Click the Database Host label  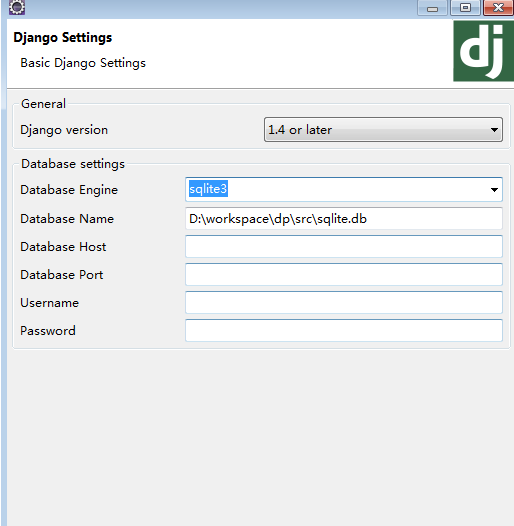(x=63, y=247)
